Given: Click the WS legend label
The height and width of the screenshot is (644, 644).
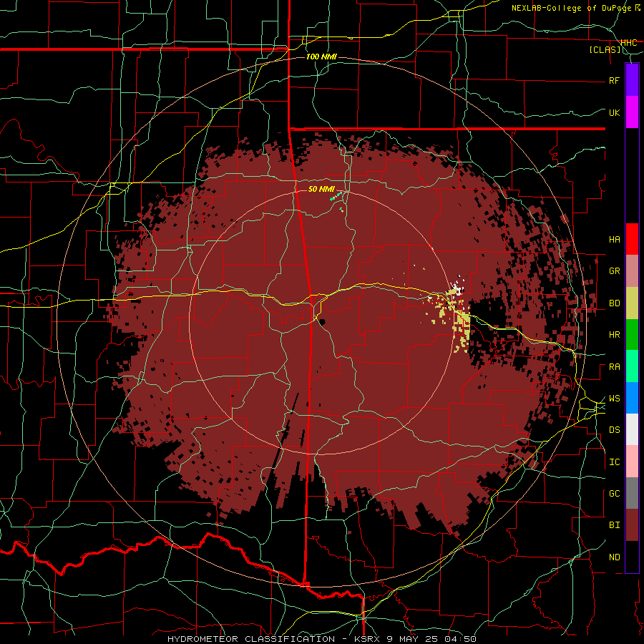Looking at the screenshot, I should click(x=614, y=399).
